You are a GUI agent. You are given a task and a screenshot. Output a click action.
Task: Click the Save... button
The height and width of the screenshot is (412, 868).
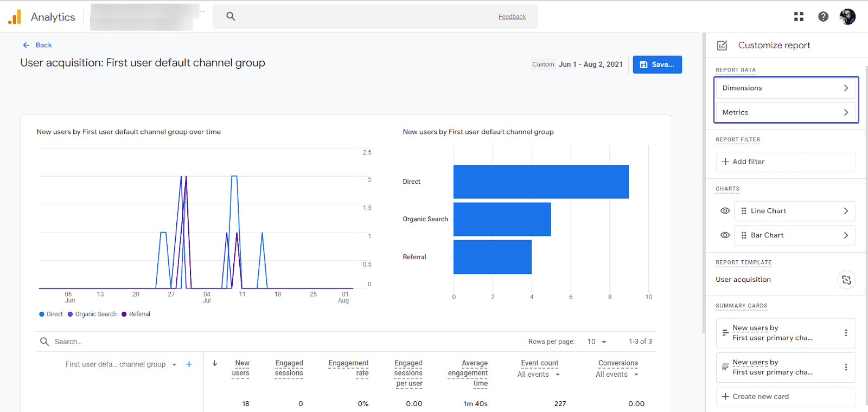[x=658, y=65]
